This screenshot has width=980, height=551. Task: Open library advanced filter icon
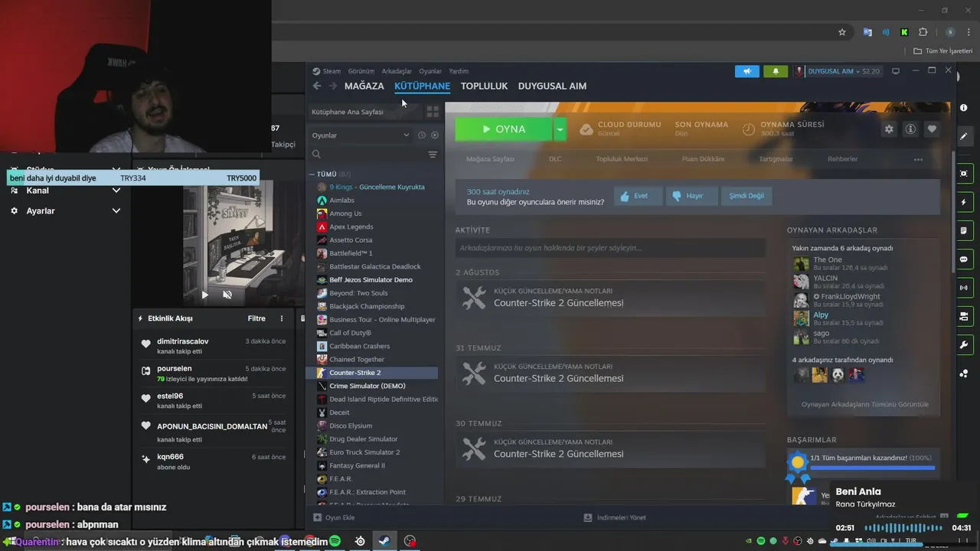click(x=433, y=155)
